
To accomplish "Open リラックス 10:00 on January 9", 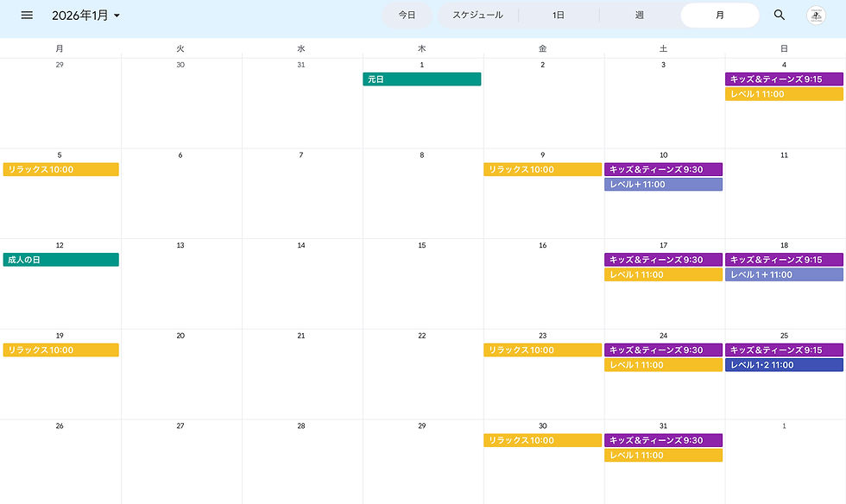I will coord(542,169).
